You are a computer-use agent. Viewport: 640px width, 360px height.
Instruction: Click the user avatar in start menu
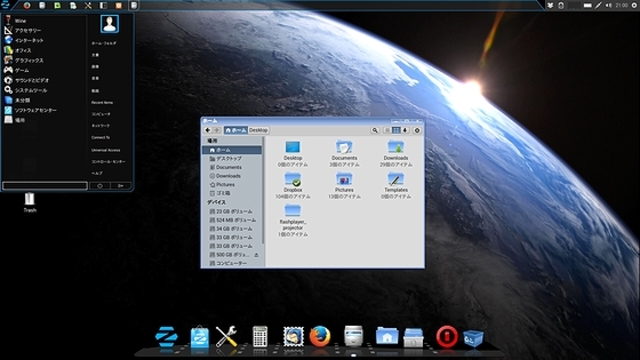tap(109, 24)
